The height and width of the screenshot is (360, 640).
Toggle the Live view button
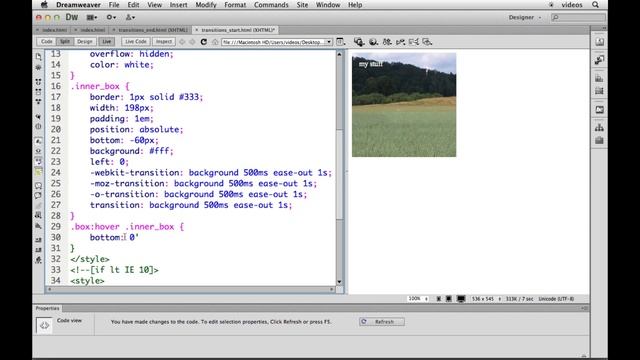click(x=107, y=42)
